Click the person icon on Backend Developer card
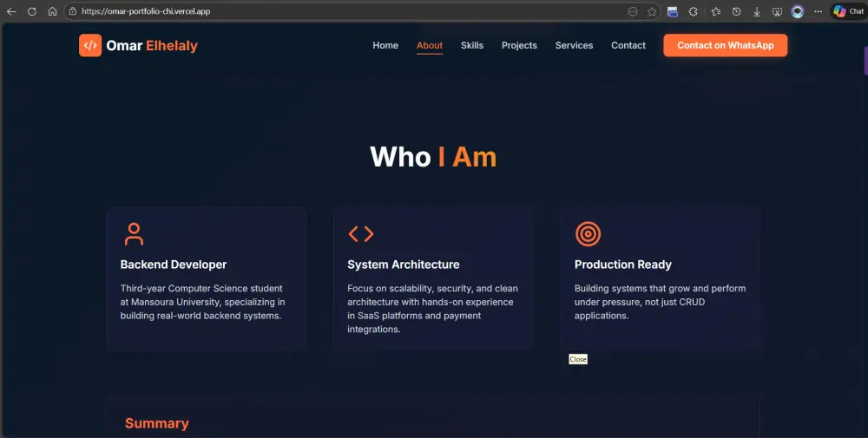Image resolution: width=868 pixels, height=438 pixels. [x=134, y=234]
